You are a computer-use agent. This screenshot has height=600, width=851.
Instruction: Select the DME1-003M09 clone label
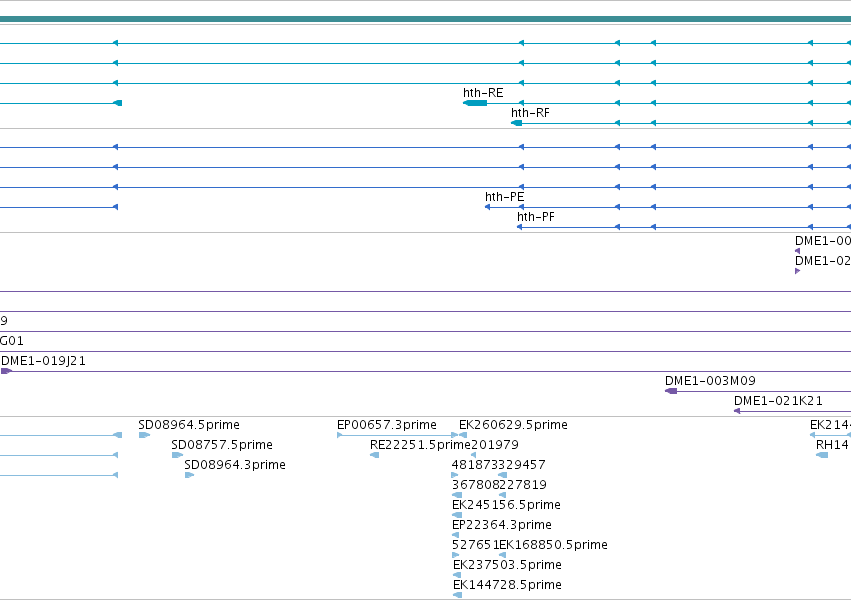[710, 381]
